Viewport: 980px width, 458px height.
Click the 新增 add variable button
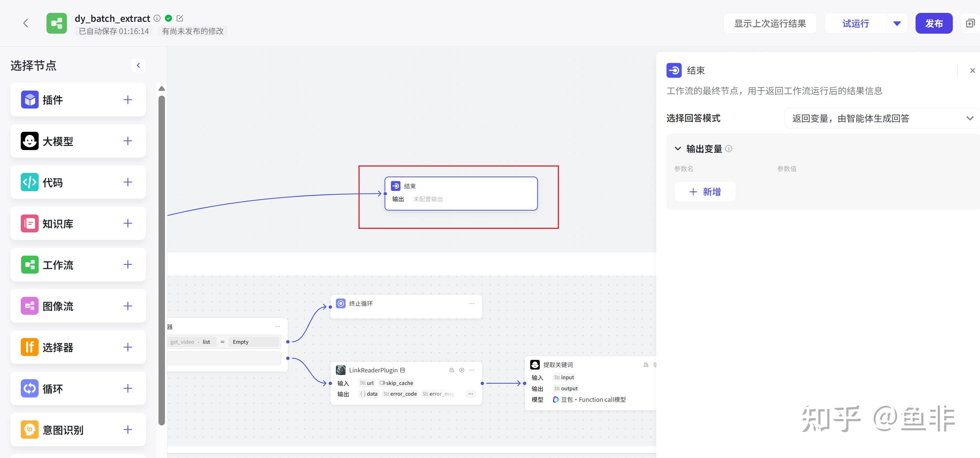point(704,192)
